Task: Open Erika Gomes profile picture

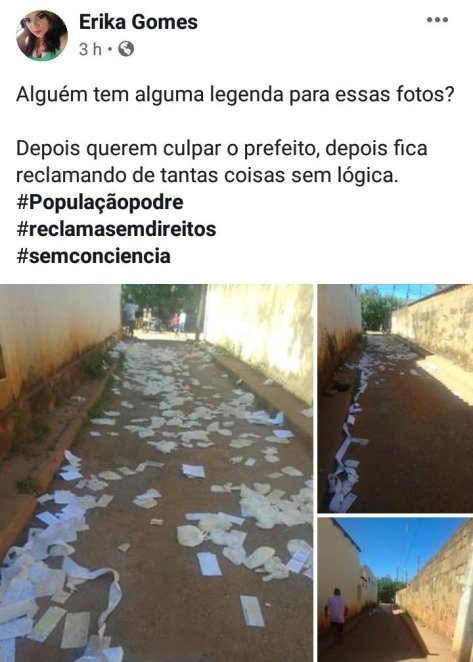Action: [x=42, y=35]
